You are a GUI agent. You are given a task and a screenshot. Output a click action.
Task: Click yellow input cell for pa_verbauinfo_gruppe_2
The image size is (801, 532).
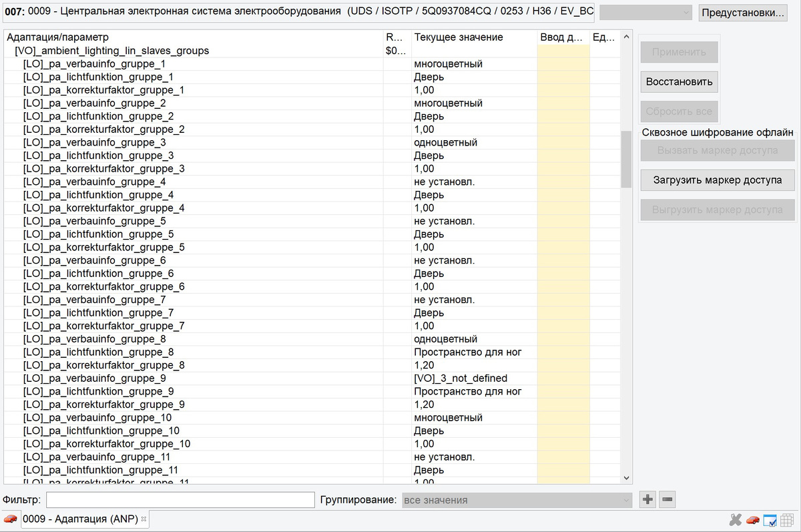pos(563,103)
